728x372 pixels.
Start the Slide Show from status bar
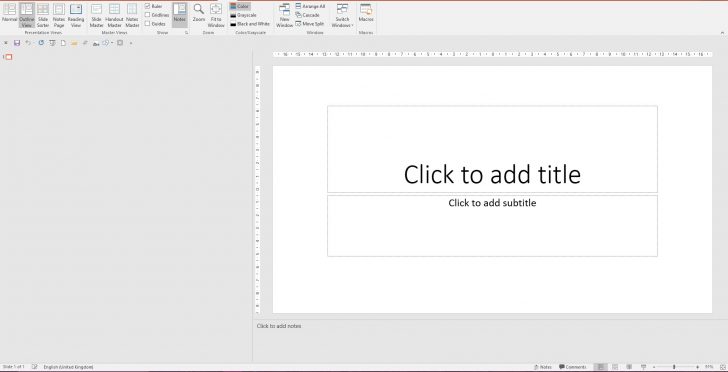pos(643,367)
